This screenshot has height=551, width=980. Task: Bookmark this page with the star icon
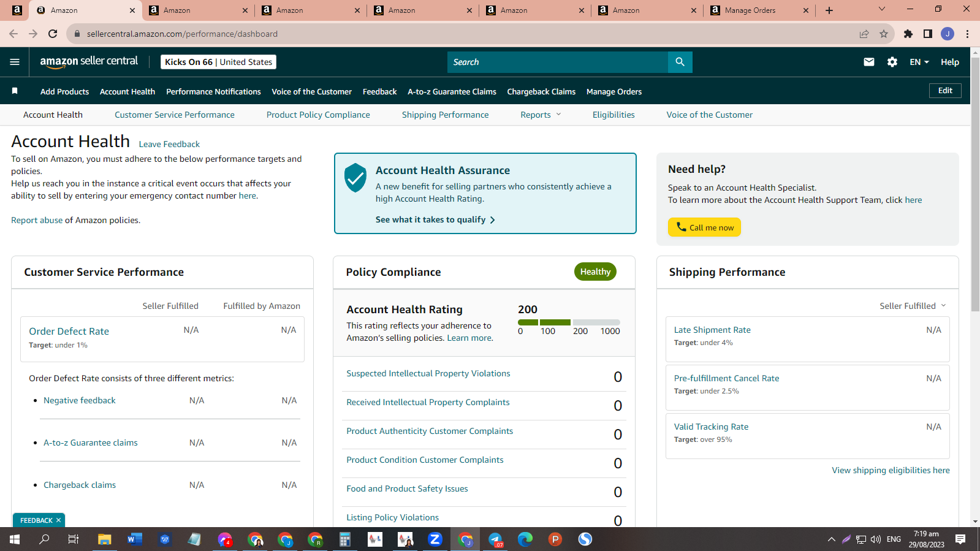coord(884,34)
